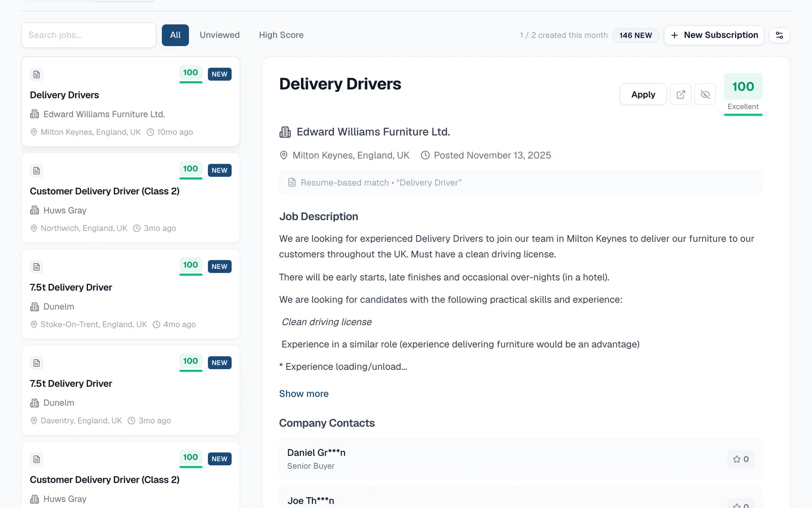Click the clock icon beside Posted November 13
This screenshot has width=812, height=508.
coord(425,155)
